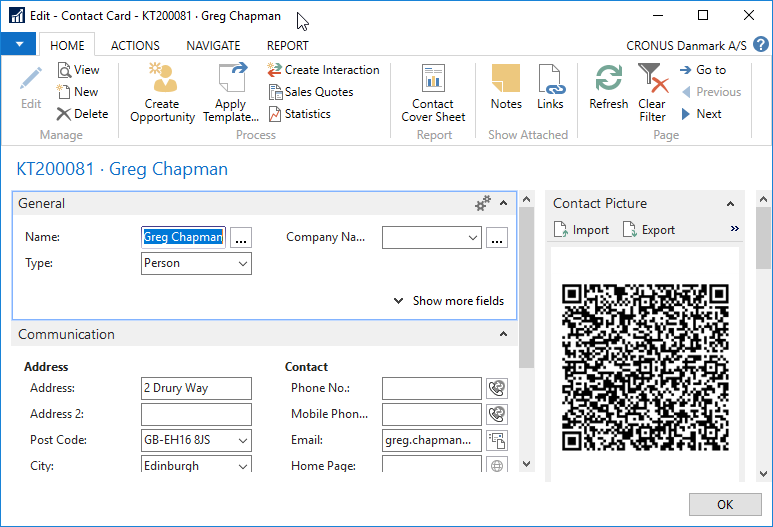Click the CRONUS Danmark A/S company name
This screenshot has width=773, height=527.
[686, 46]
